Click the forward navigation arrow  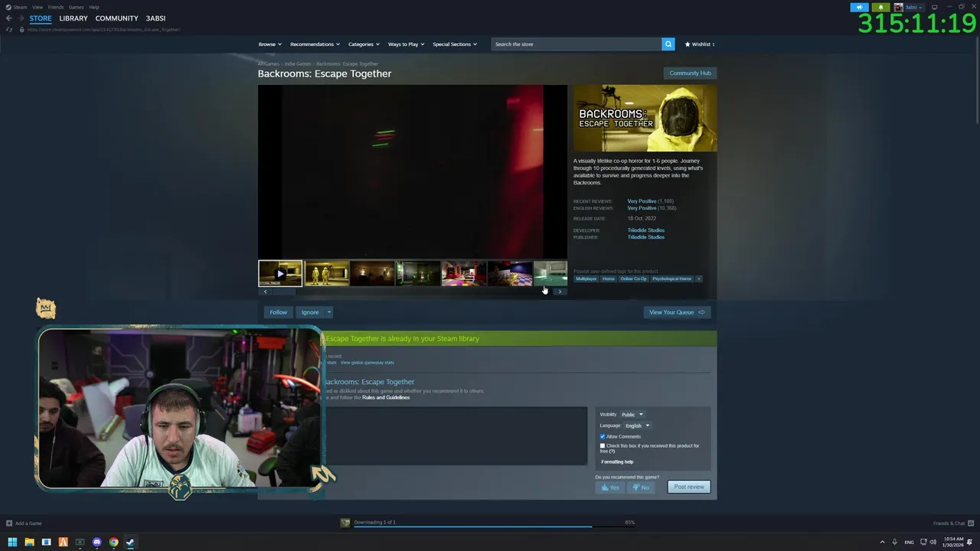[x=21, y=18]
